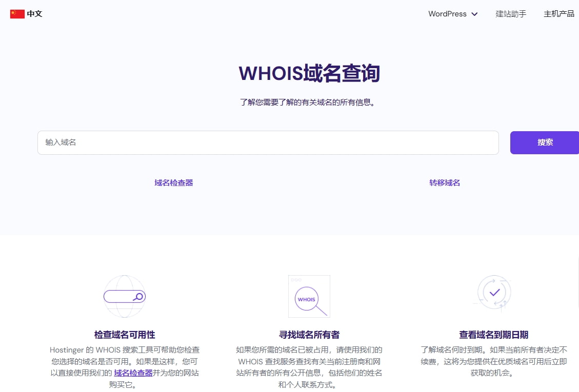Click the inline 域名检查器 link in the paragraph

133,373
